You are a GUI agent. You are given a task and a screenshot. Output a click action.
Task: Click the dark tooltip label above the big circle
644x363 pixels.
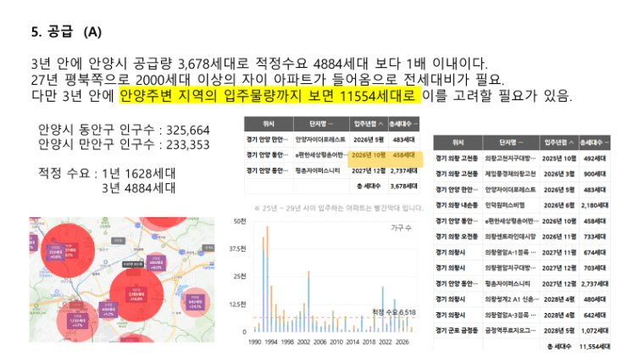click(x=134, y=265)
